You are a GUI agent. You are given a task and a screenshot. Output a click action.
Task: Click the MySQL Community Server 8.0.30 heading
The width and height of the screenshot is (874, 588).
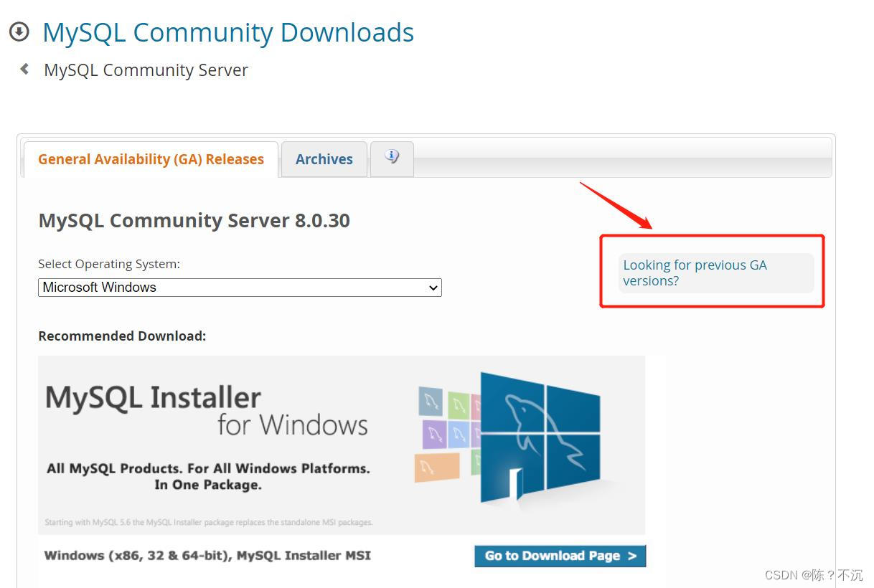tap(194, 220)
